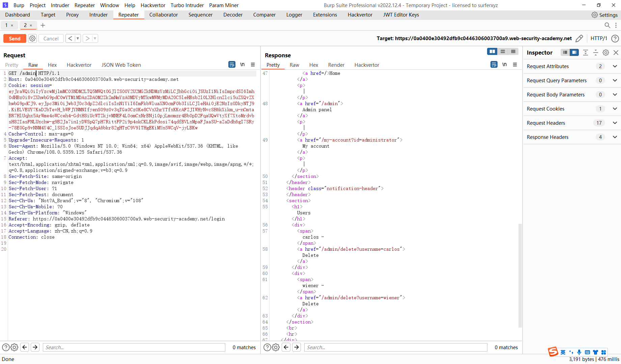Select top-bottom layout view
Image resolution: width=621 pixels, height=364 pixels.
503,51
